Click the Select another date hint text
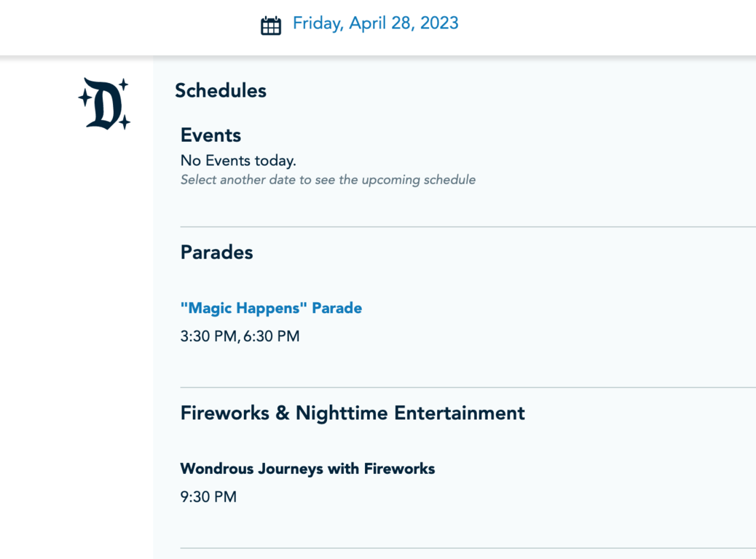The width and height of the screenshot is (756, 559). [x=328, y=180]
